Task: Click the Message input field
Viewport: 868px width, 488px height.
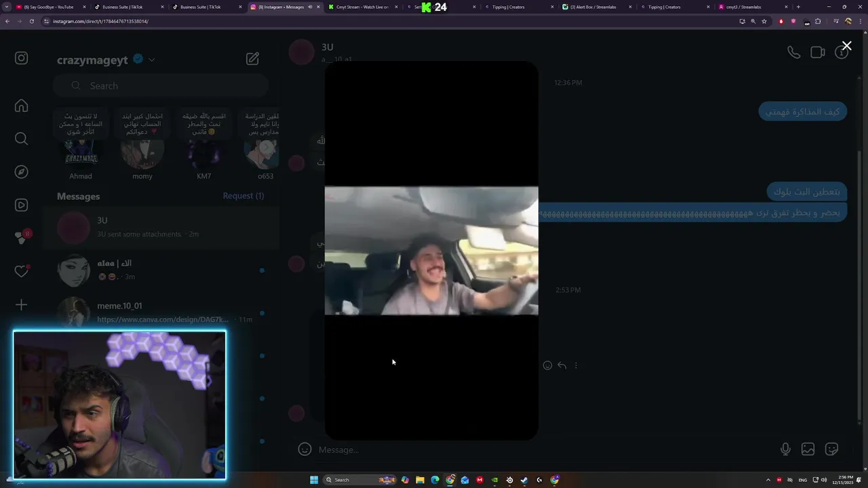Action: click(x=542, y=450)
